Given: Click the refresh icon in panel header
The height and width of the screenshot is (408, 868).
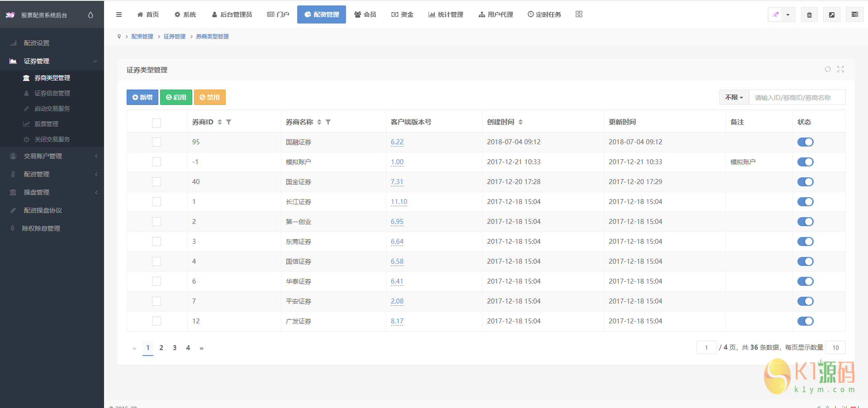Looking at the screenshot, I should point(827,69).
